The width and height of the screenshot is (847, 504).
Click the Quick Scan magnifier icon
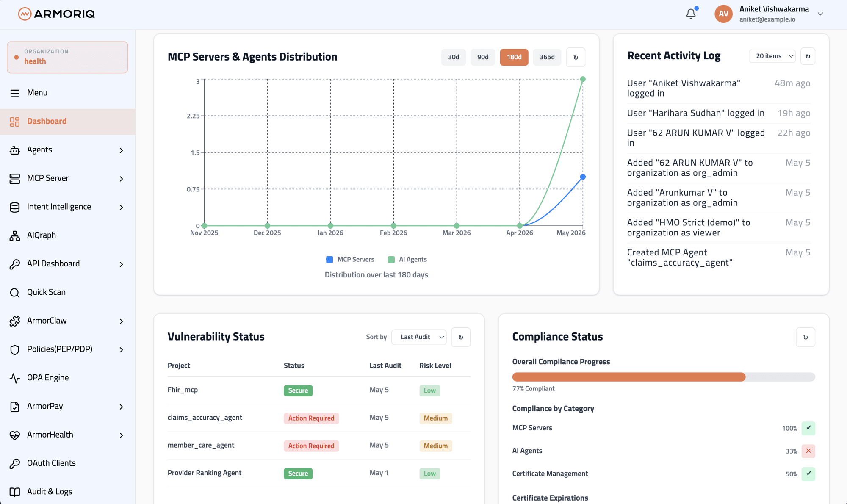(15, 293)
